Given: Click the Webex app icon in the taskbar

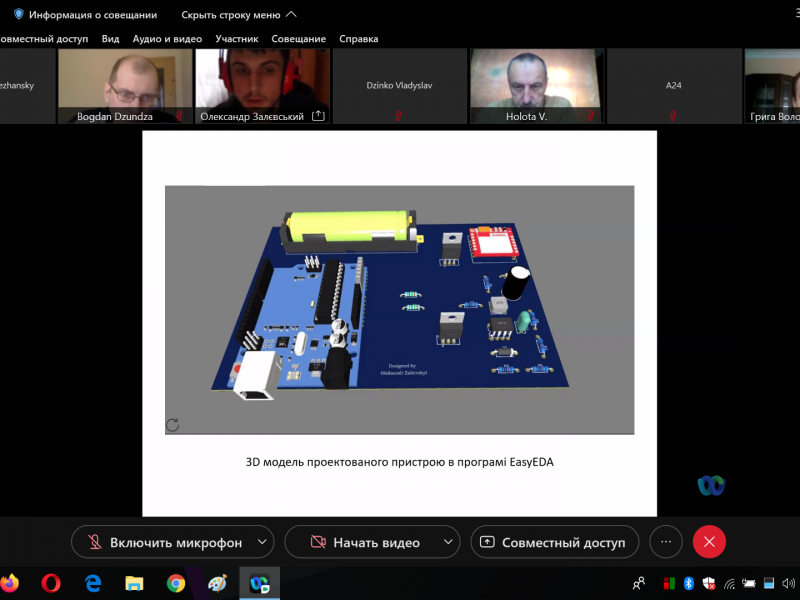Looking at the screenshot, I should pos(259,583).
